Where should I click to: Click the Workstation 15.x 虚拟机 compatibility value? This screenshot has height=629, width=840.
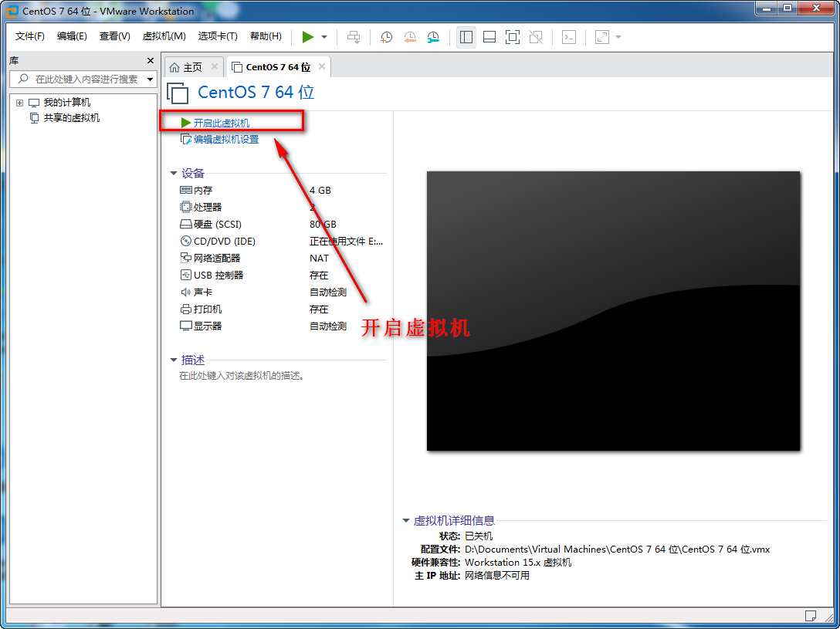pyautogui.click(x=518, y=563)
